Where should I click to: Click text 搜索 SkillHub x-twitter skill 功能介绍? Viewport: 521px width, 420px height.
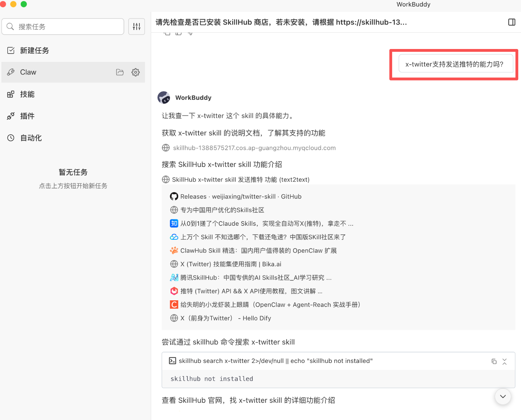tap(222, 164)
